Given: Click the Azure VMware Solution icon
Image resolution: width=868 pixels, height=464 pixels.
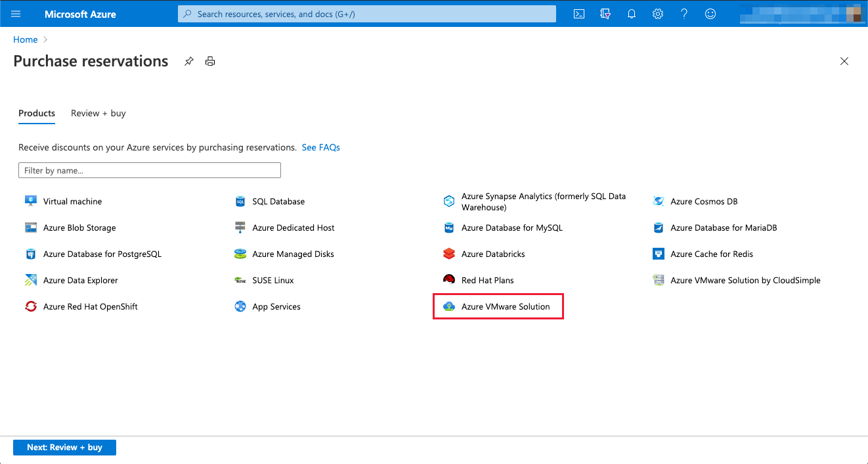Looking at the screenshot, I should pos(449,306).
